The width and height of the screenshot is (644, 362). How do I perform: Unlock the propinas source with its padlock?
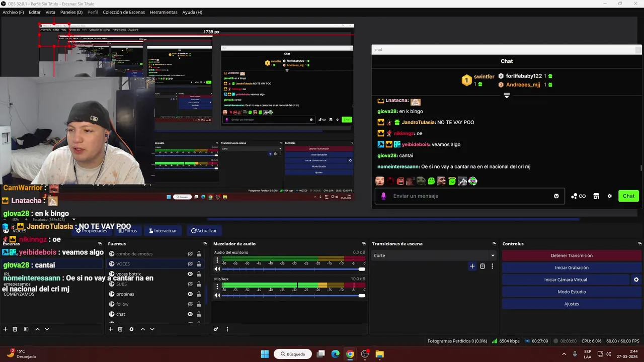point(199,294)
